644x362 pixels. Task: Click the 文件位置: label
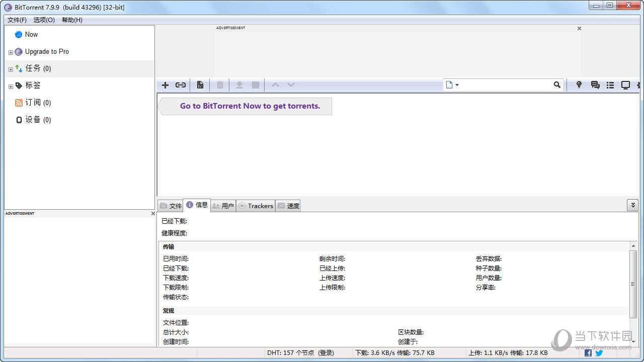point(176,323)
